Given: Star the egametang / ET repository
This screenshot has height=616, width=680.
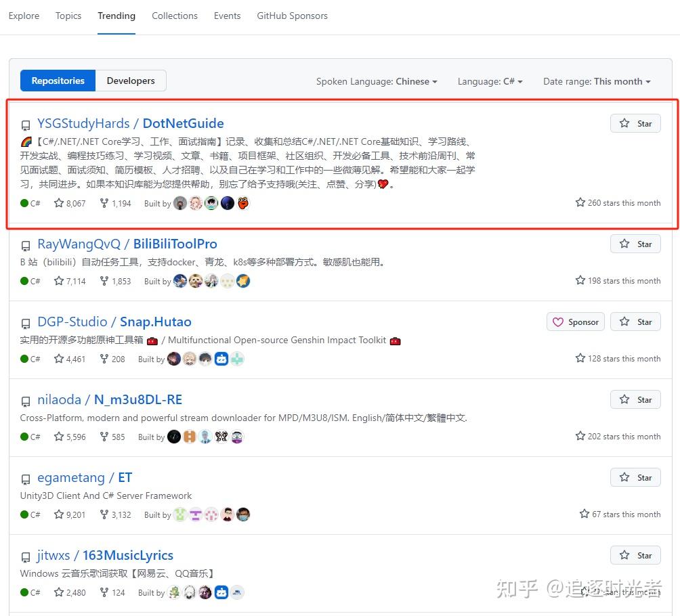Looking at the screenshot, I should pos(635,477).
